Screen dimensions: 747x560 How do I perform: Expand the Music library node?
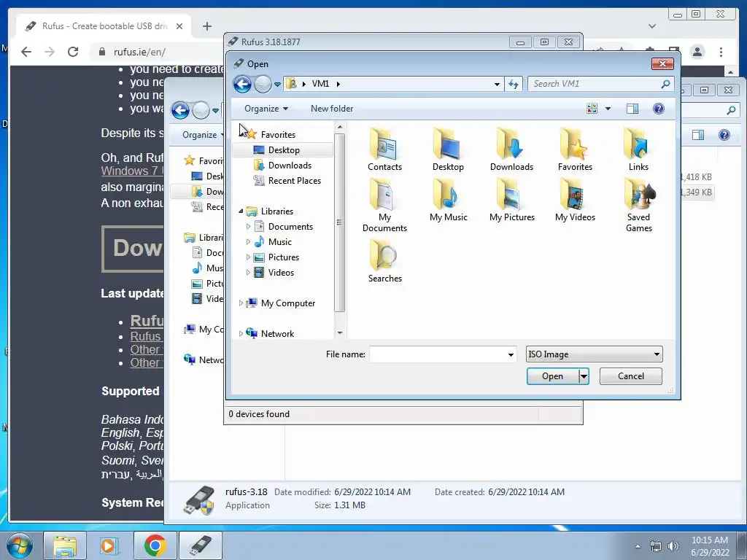pos(248,242)
